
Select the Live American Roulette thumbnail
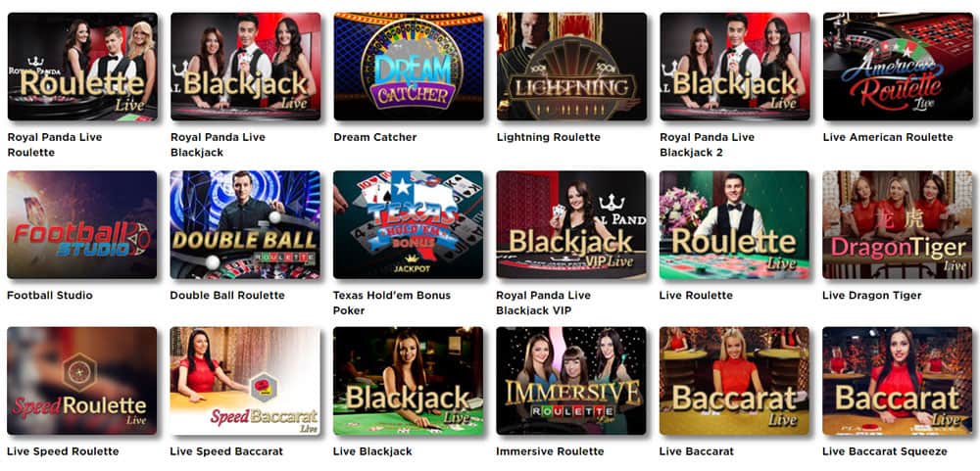tap(898, 67)
